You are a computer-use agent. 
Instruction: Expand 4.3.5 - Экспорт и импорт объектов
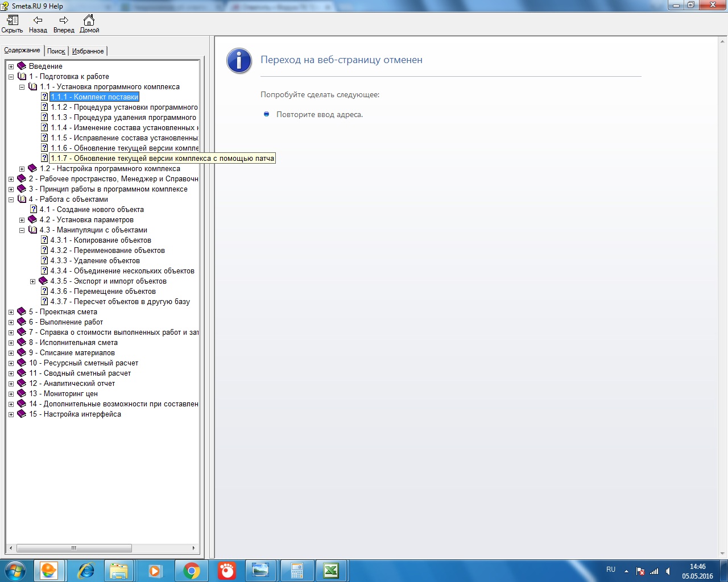(x=32, y=281)
